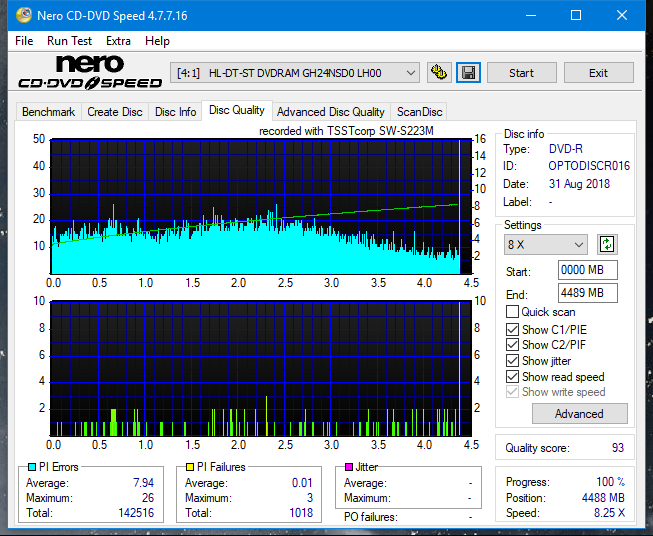The height and width of the screenshot is (536, 653).
Task: Click the Nero app icon in title bar
Action: tap(24, 15)
